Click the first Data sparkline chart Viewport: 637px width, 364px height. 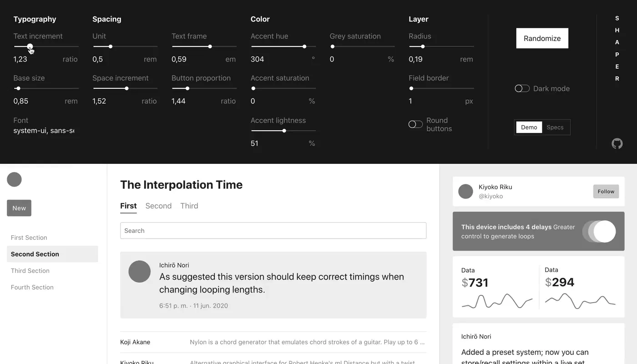pos(497,301)
